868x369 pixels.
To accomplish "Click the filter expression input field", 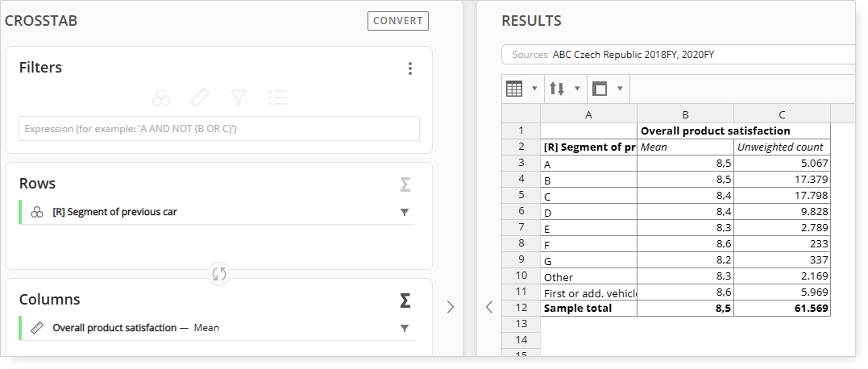I will (219, 128).
